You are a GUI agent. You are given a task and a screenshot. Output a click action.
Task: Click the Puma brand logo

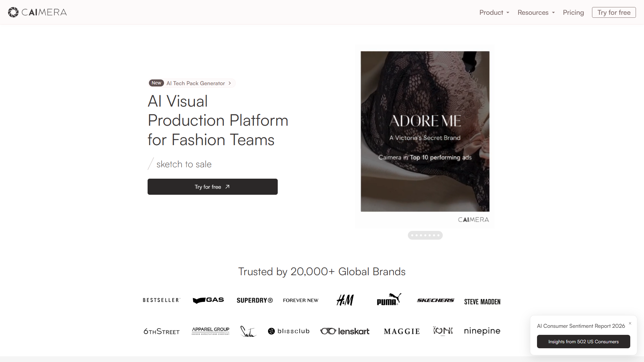[x=389, y=299]
